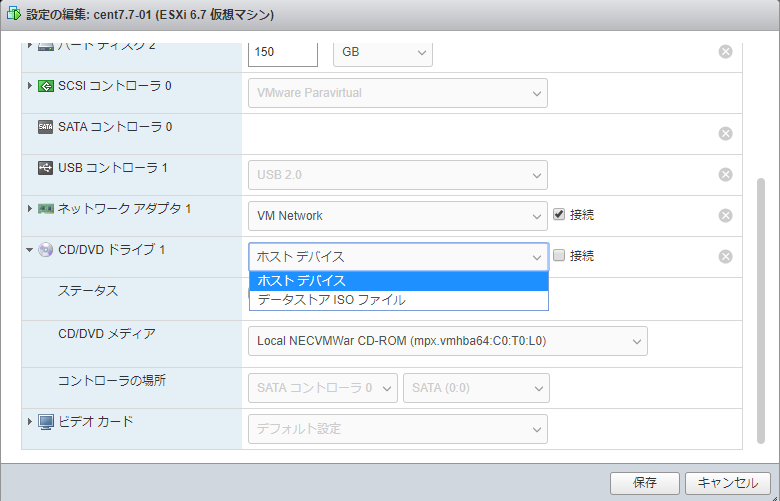Expand the video card row
780x501 pixels.
[30, 421]
